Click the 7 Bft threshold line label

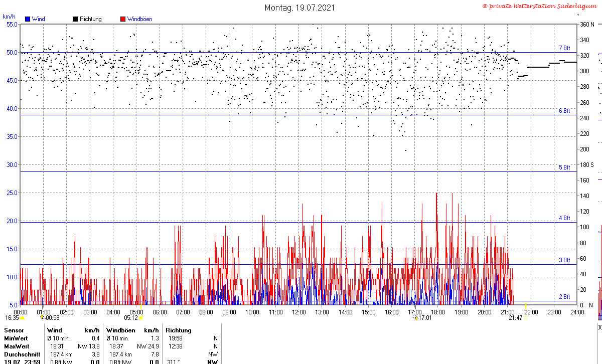564,48
